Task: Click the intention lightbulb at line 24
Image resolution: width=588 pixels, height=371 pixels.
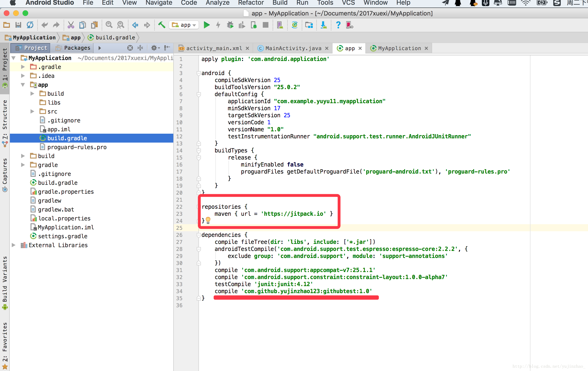Action: tap(208, 220)
